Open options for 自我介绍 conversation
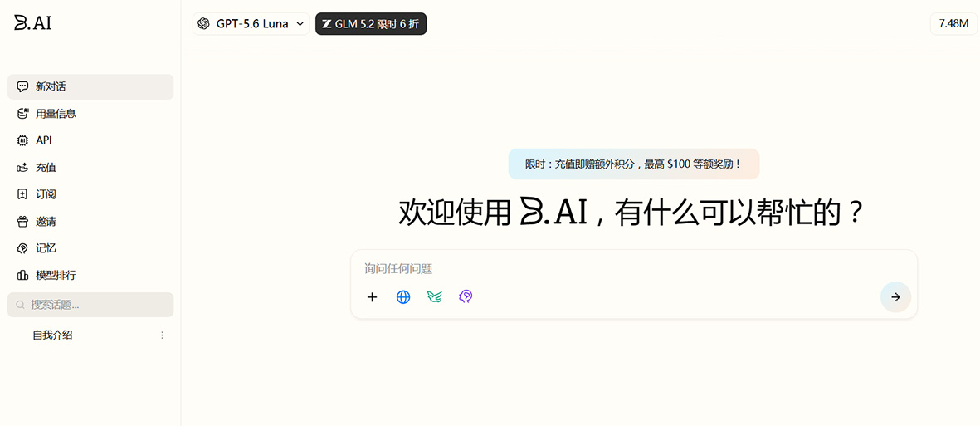980x426 pixels. (163, 335)
